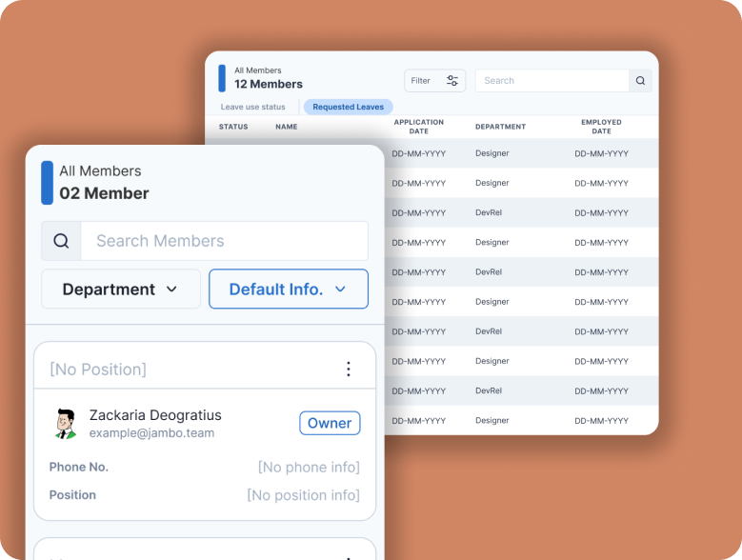
Task: Click the DEPARTMENT column header
Action: coord(501,127)
